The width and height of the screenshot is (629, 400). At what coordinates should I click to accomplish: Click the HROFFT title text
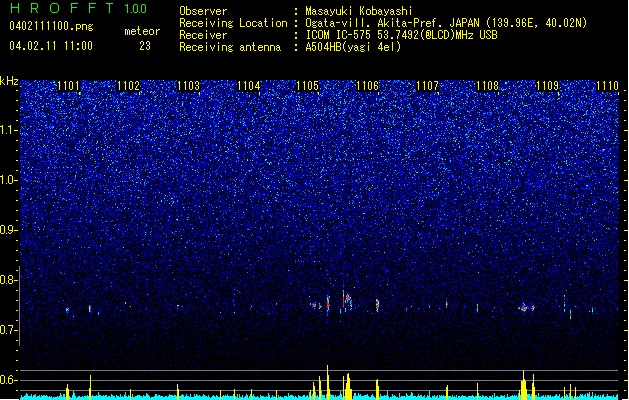pyautogui.click(x=62, y=8)
